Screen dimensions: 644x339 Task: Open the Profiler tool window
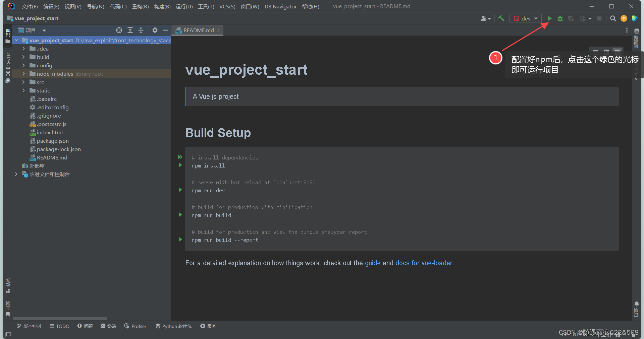point(135,326)
